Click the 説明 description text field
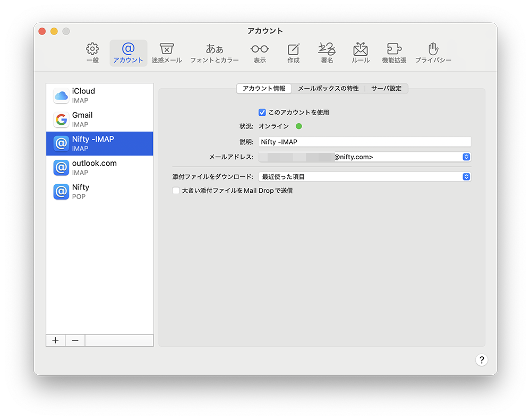 pos(365,142)
